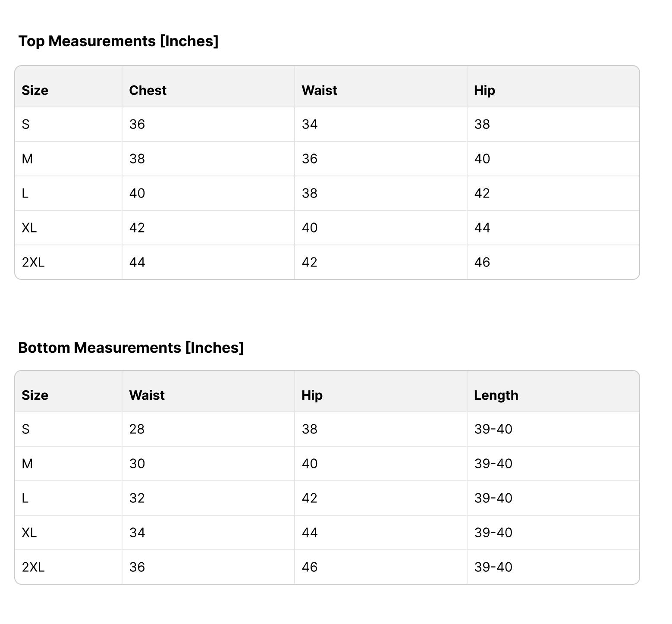This screenshot has height=624, width=672.
Task: Select the Length value 39-40 for size 2XL
Action: 493,567
